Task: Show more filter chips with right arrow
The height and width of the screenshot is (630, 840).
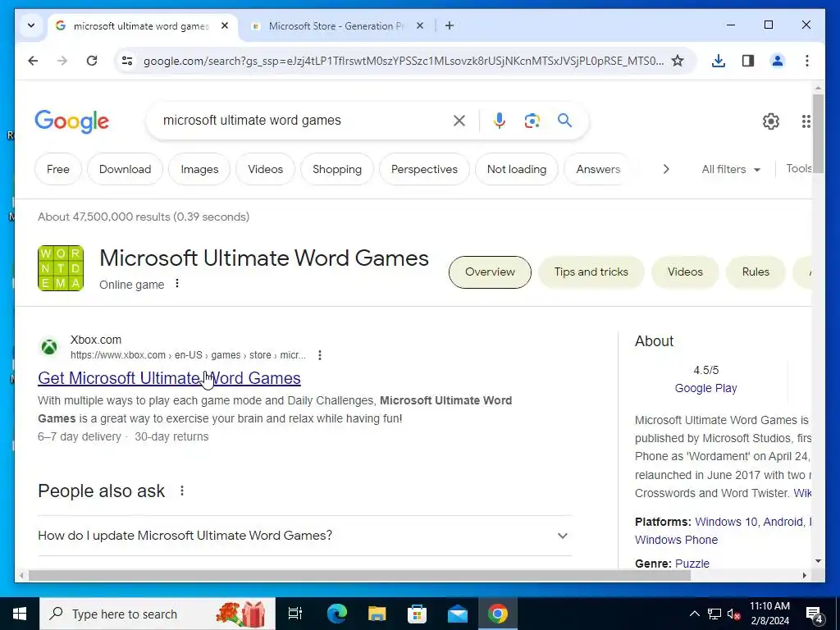Action: pos(666,169)
